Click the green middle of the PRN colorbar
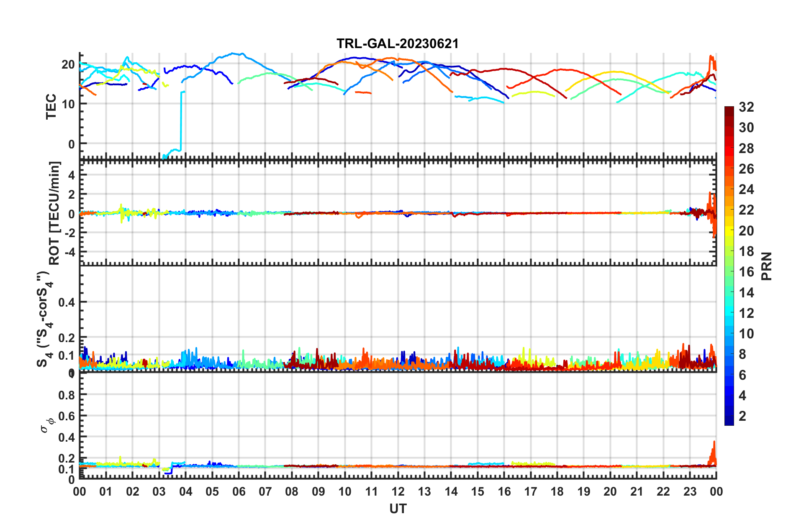 pyautogui.click(x=729, y=266)
